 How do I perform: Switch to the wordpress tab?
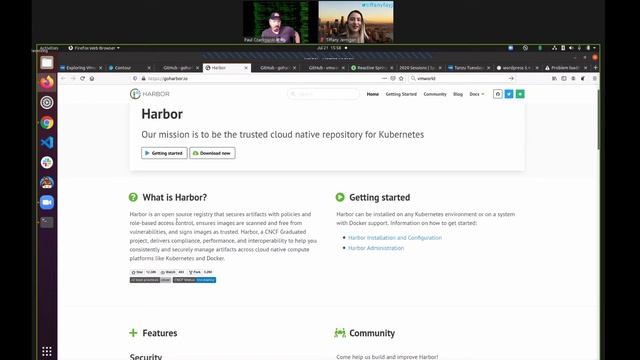518,68
